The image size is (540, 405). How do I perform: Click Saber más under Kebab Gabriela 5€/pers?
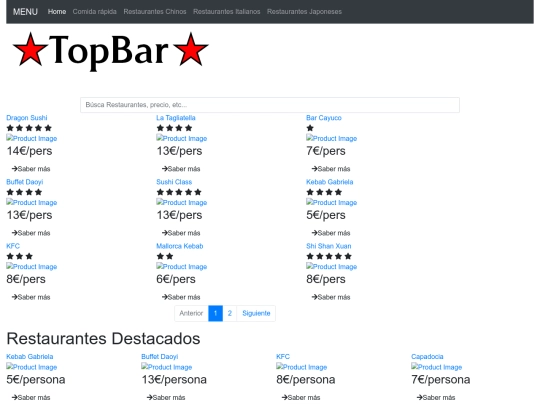331,233
